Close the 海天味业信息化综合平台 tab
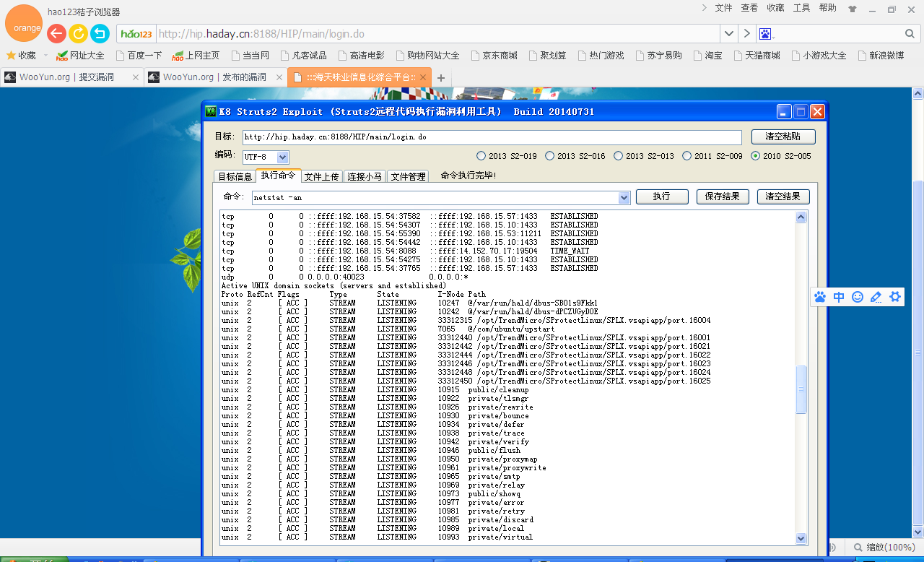924x562 pixels. pyautogui.click(x=423, y=77)
